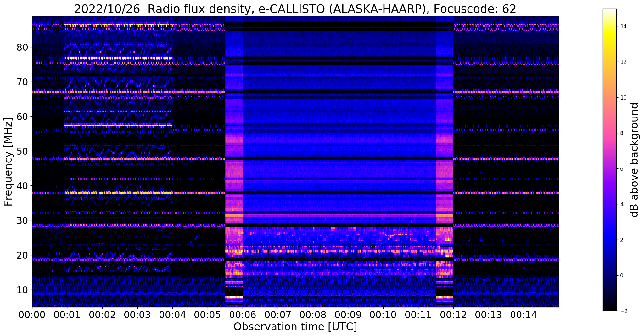644x336 pixels.
Task: Click the 00:00 time tick label
Action: coord(32,315)
